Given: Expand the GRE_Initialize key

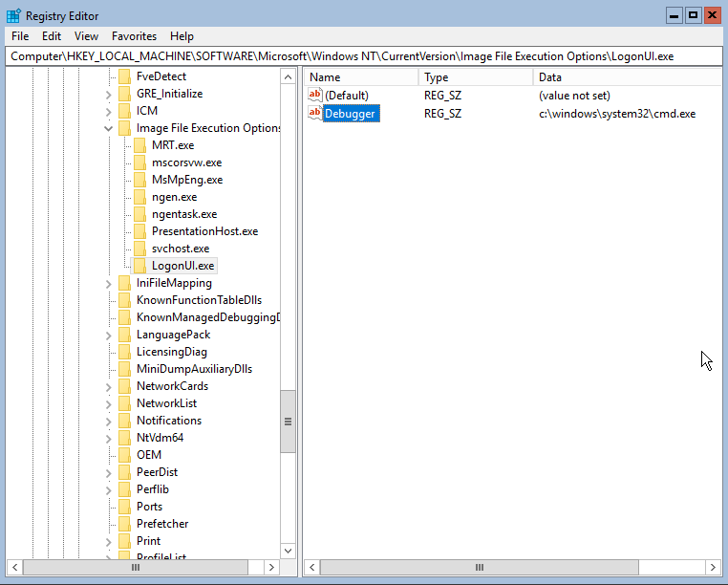Looking at the screenshot, I should coord(109,95).
